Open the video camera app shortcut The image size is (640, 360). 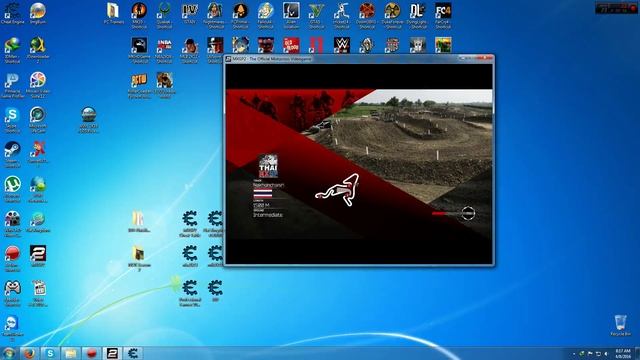point(12,224)
